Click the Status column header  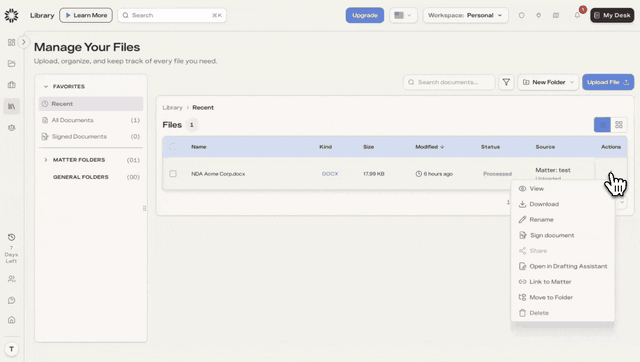[x=490, y=147]
